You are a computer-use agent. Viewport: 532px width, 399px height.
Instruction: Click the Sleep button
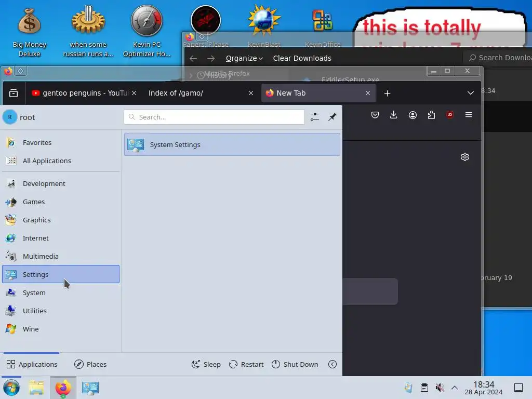206,364
